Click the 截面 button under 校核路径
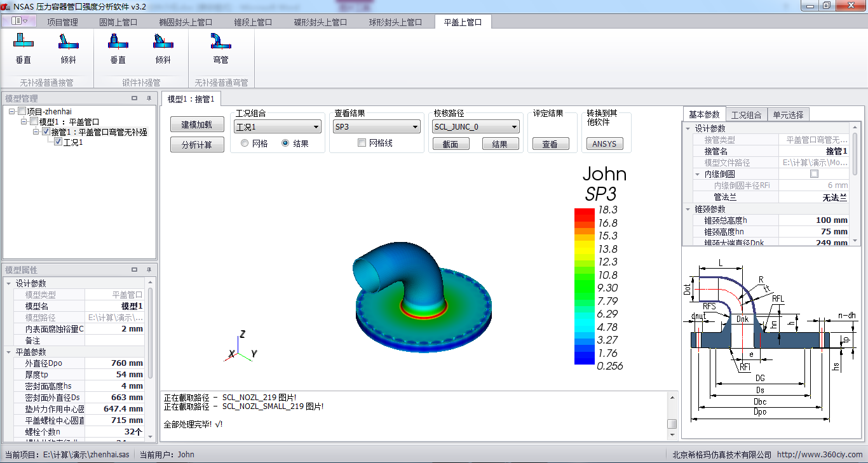The height and width of the screenshot is (463, 868). (x=451, y=144)
